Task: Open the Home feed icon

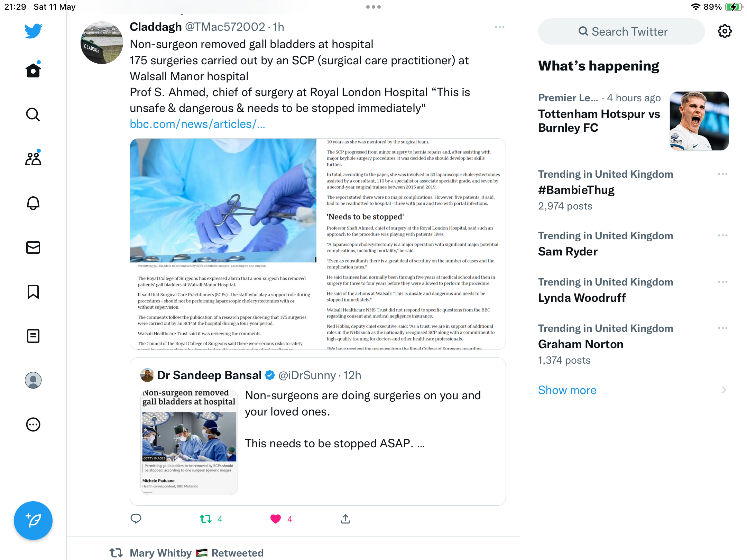Action: click(x=33, y=70)
